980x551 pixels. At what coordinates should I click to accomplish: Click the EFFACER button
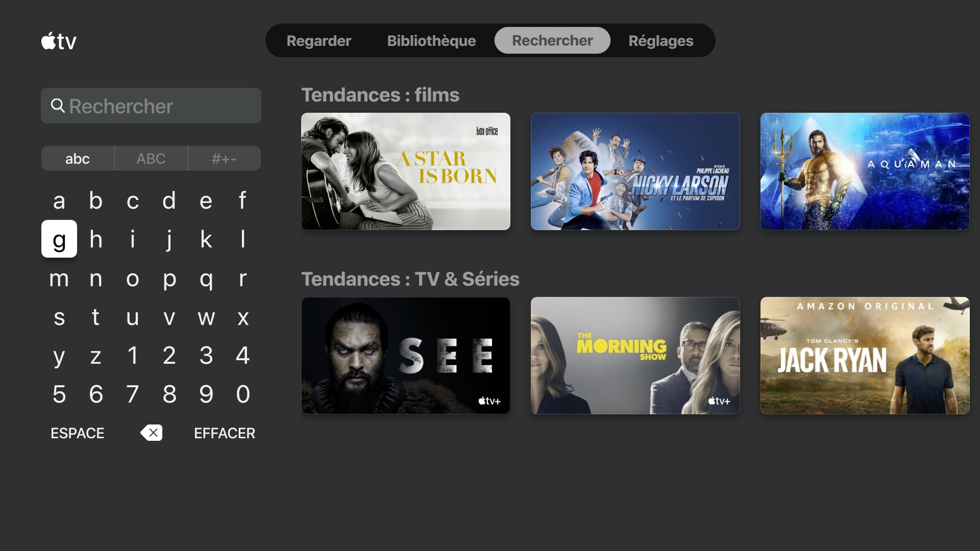click(225, 433)
